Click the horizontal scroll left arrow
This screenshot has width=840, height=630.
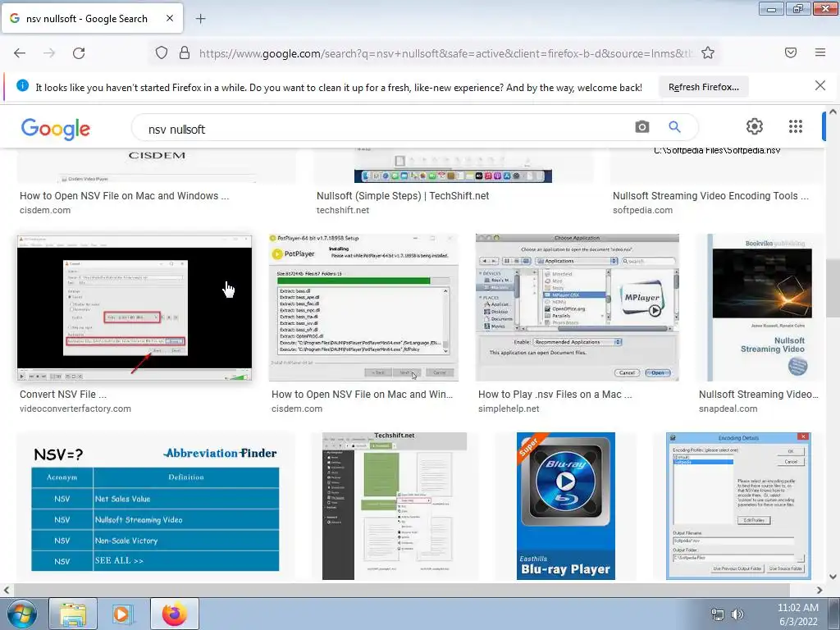click(x=6, y=590)
